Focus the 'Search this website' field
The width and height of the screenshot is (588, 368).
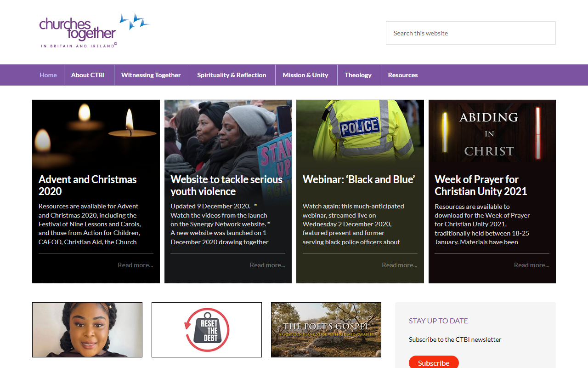click(471, 33)
